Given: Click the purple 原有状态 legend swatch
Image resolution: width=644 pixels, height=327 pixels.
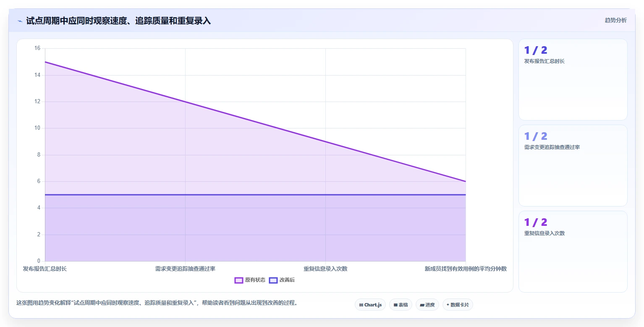Looking at the screenshot, I should 239,280.
